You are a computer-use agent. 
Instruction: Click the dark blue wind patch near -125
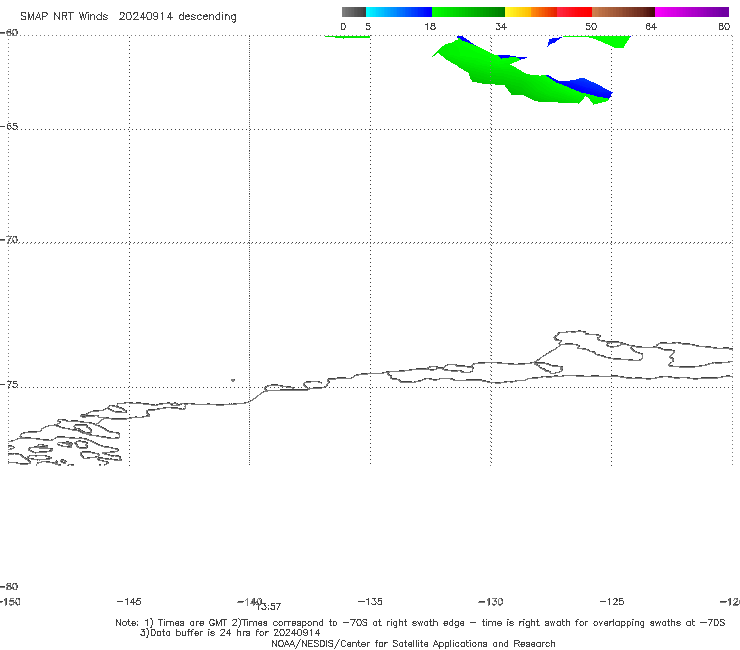pos(585,87)
